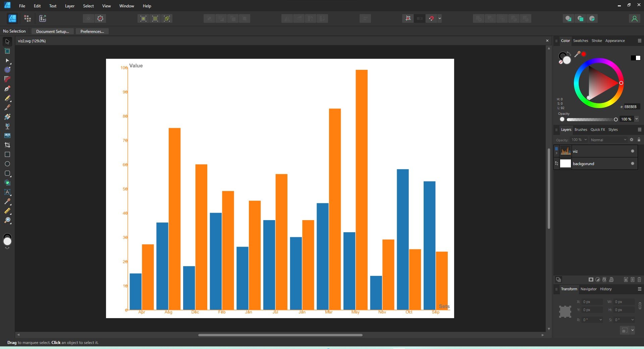Viewport: 644px width, 349px height.
Task: Choose the Ellipse shape tool
Action: [7, 164]
